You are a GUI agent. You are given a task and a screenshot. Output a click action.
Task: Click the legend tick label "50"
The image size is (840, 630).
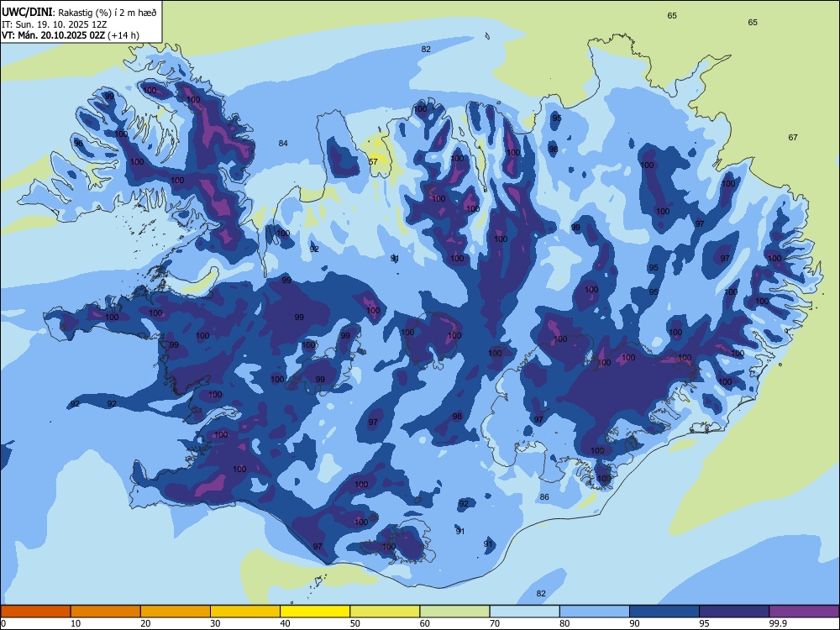click(x=354, y=623)
